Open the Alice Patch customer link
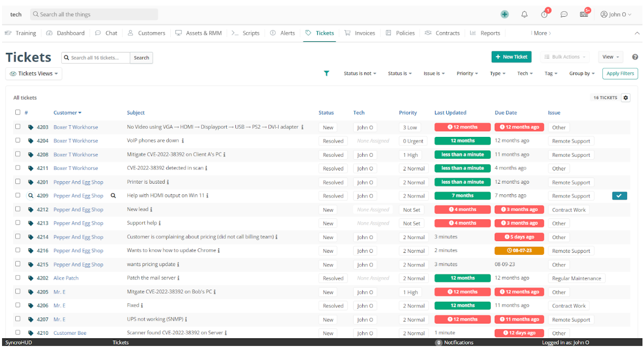 pos(66,278)
